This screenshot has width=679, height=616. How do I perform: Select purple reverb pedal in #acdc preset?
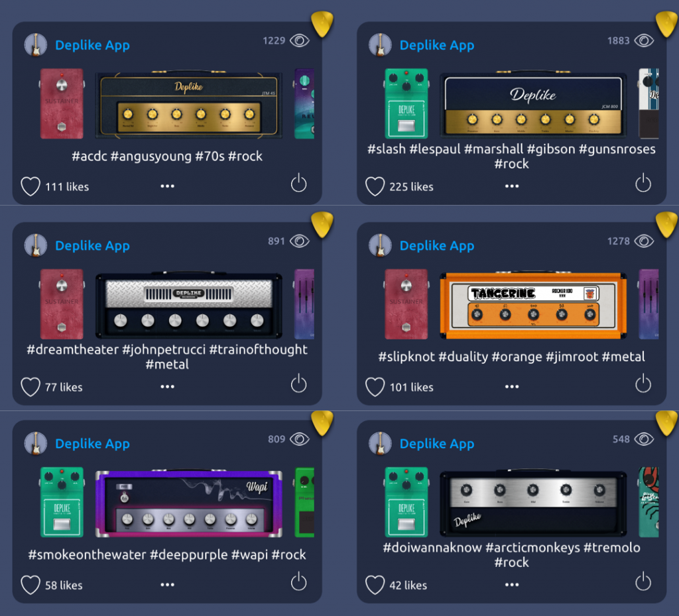click(x=304, y=104)
